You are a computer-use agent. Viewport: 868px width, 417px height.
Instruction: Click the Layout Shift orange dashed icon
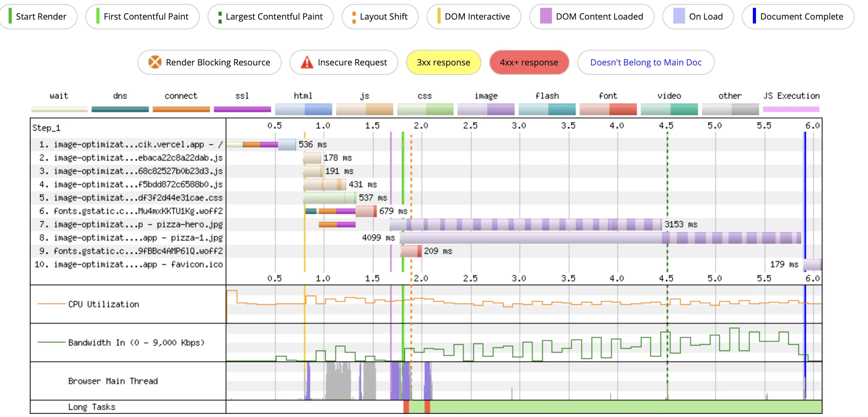354,16
